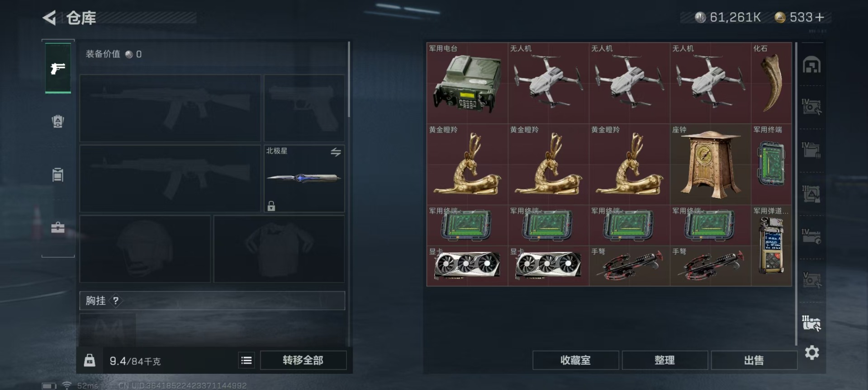This screenshot has height=390, width=868.
Task: Toggle the weight lock icon near 9.4/84千克
Action: click(90, 361)
